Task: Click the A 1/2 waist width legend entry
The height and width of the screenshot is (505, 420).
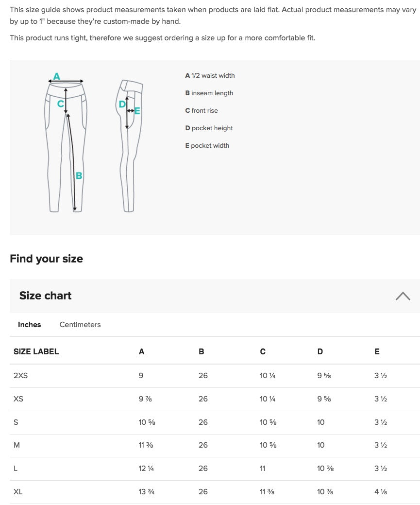Action: coord(210,75)
